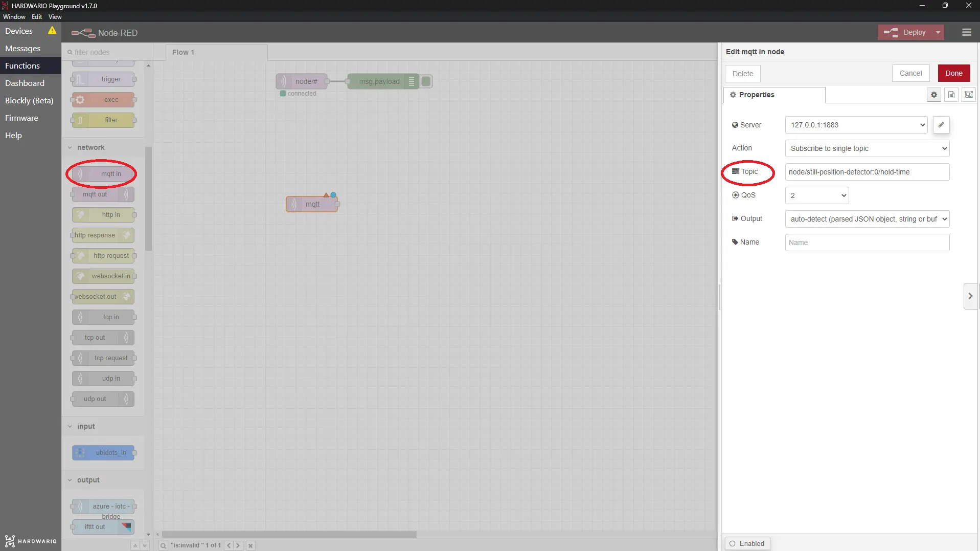Click the Name input field
The height and width of the screenshot is (551, 980).
point(867,243)
